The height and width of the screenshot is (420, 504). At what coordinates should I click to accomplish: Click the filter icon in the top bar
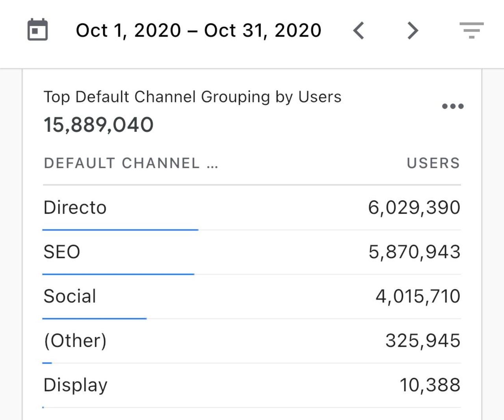[472, 30]
